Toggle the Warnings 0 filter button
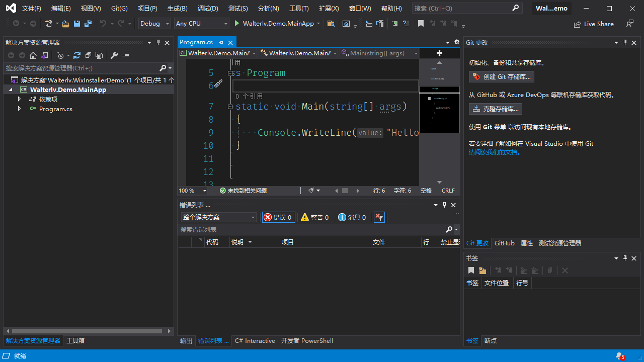The width and height of the screenshot is (644, 362). click(314, 217)
